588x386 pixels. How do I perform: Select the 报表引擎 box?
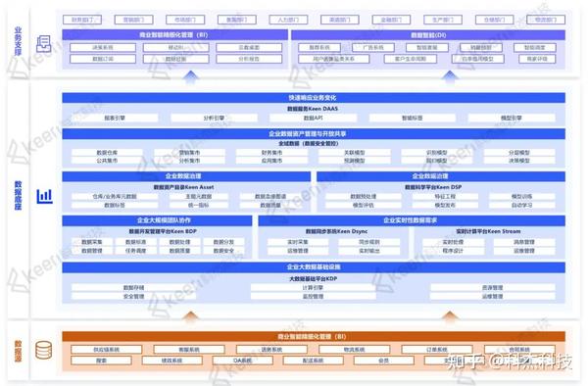click(x=115, y=118)
